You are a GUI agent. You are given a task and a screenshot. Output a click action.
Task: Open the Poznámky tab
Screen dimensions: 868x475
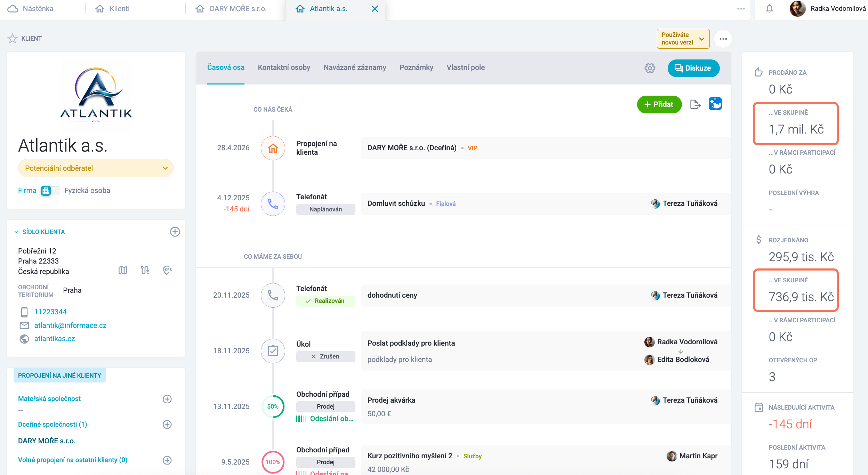(416, 67)
